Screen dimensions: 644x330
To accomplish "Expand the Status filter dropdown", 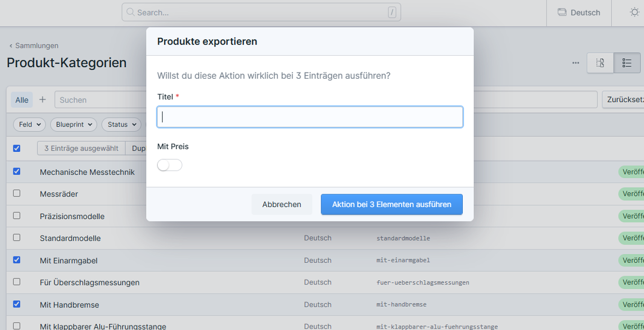I will click(x=121, y=124).
